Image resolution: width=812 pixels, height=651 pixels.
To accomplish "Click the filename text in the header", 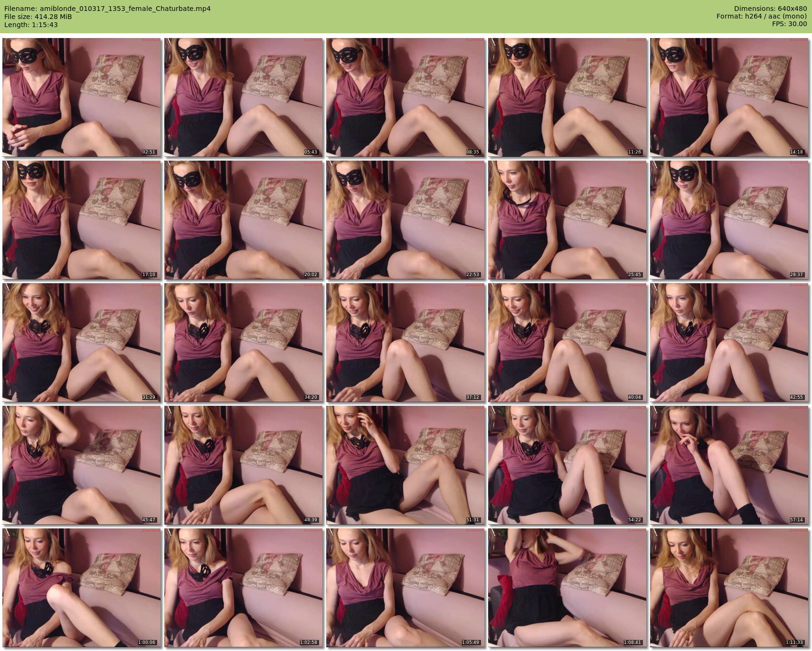I will [x=107, y=9].
